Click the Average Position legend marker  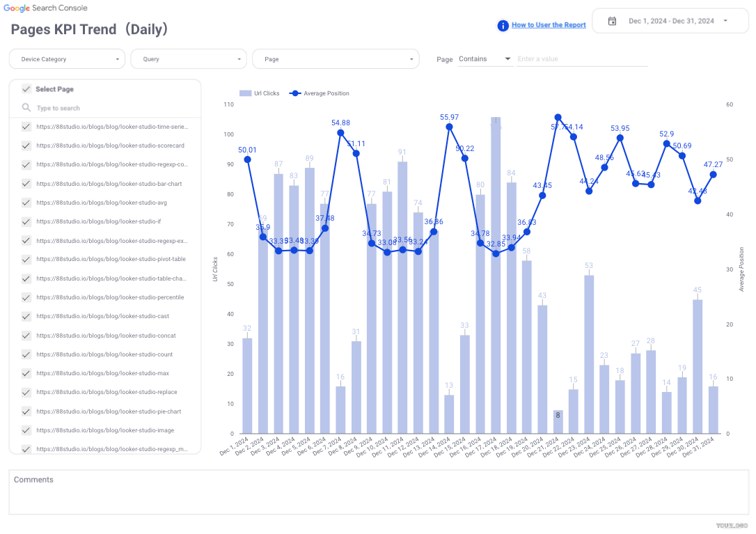(x=294, y=93)
